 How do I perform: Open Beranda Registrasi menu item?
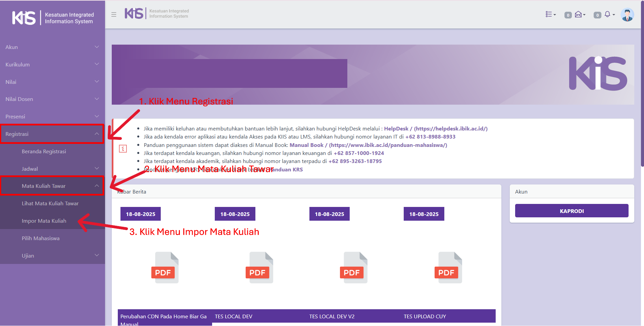pyautogui.click(x=44, y=151)
